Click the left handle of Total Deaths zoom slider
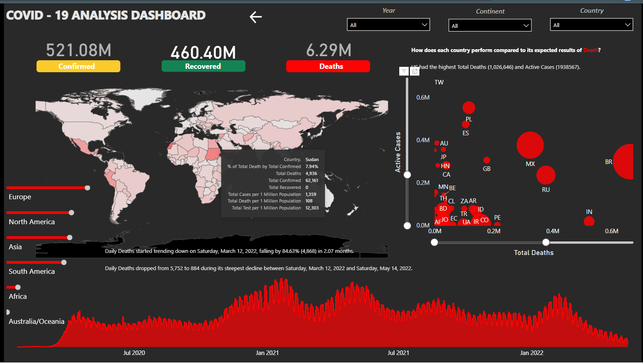643x364 pixels. (x=434, y=242)
